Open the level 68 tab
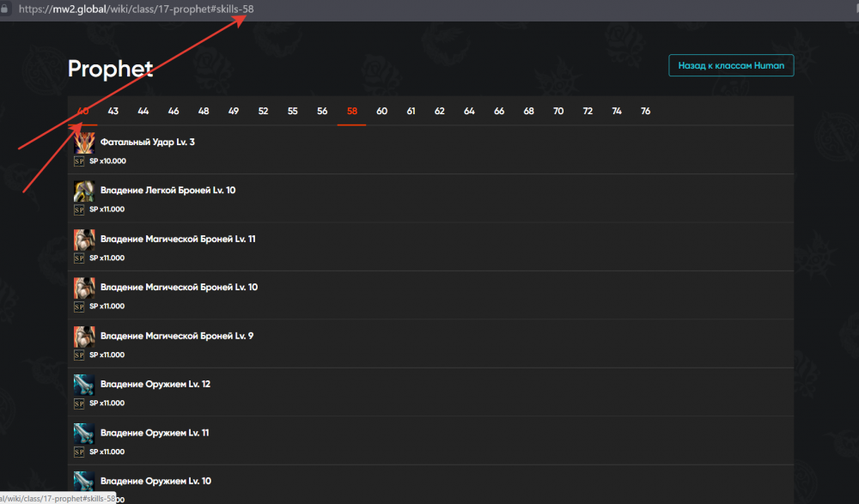The image size is (859, 504). point(528,112)
